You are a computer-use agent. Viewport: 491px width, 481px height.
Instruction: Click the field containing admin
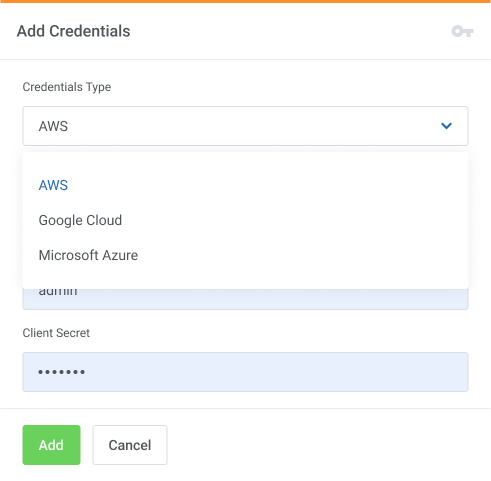(245, 299)
